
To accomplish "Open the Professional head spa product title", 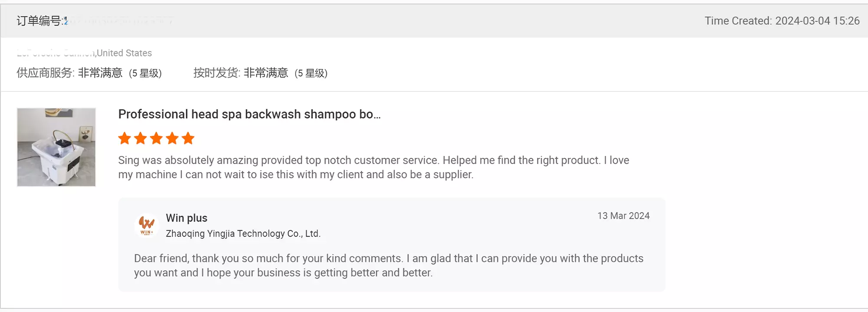I will click(x=249, y=114).
